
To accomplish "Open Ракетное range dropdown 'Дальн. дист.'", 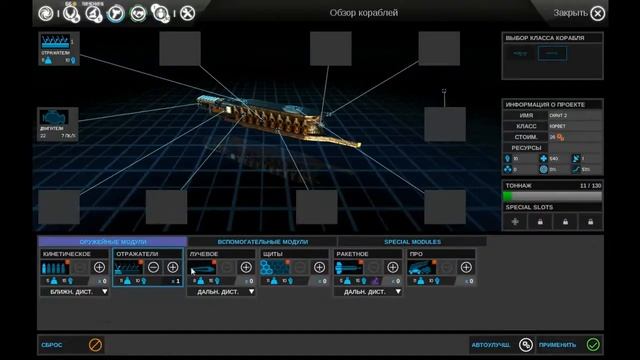I will (x=368, y=292).
